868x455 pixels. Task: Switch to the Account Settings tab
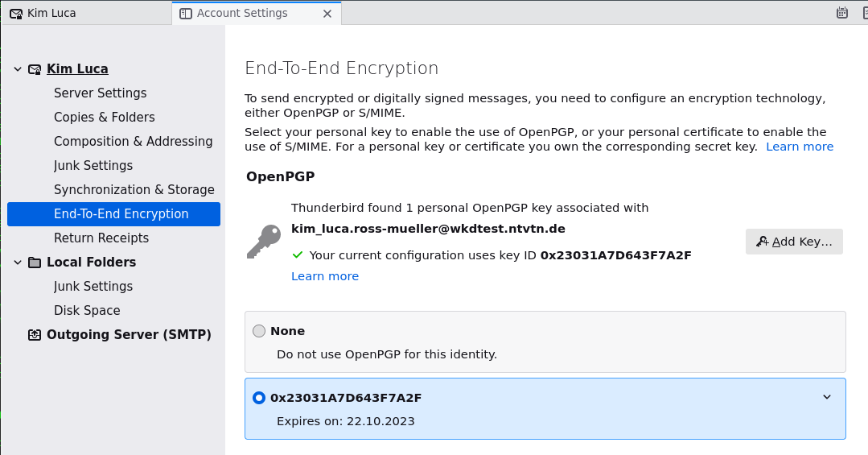point(241,13)
